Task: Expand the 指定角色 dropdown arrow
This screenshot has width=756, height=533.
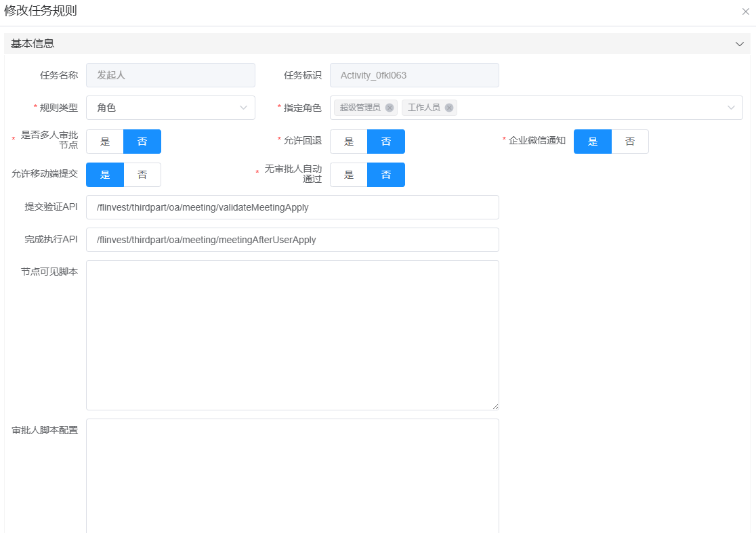Action: coord(731,108)
